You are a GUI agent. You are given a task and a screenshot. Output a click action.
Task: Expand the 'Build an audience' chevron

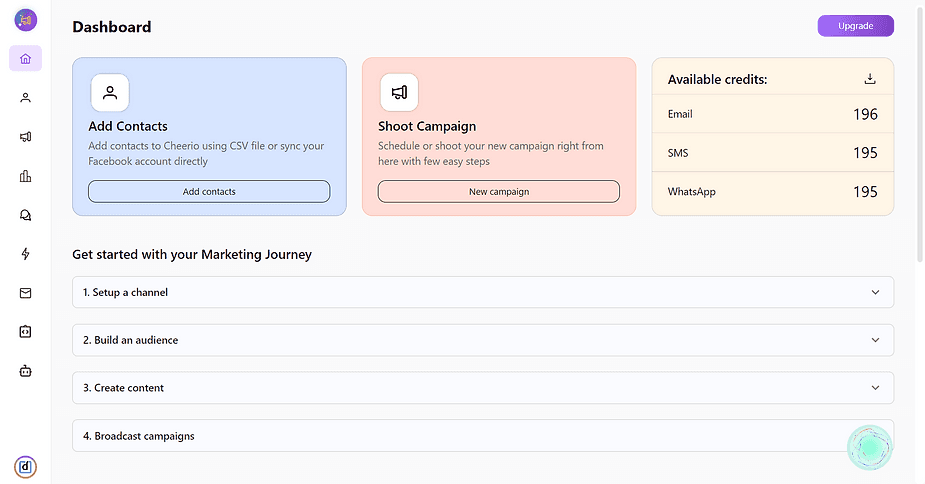click(x=875, y=340)
